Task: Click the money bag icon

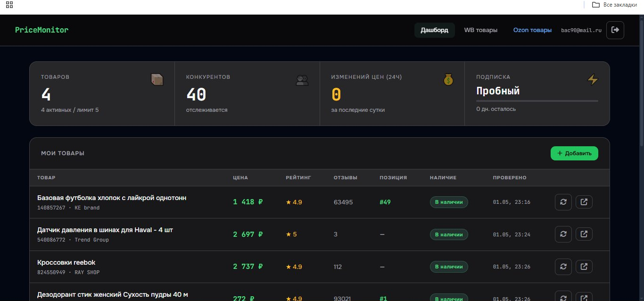Action: [448, 80]
